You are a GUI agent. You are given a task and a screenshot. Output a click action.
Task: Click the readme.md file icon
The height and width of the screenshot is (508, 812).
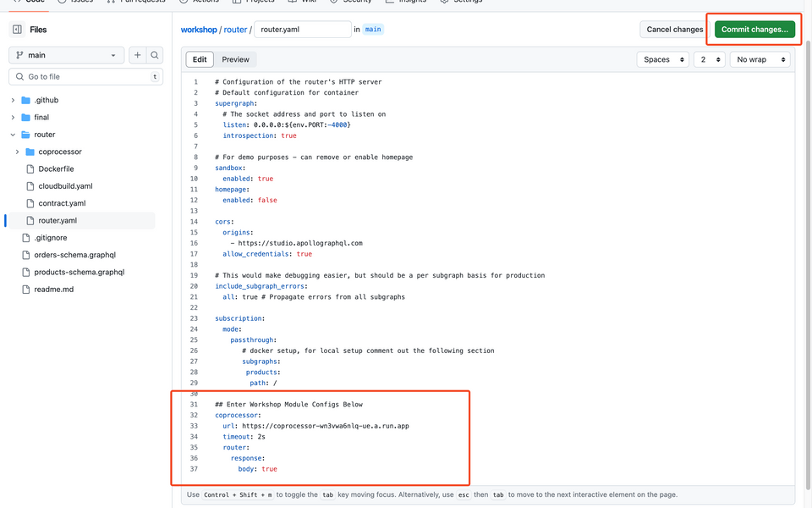(26, 290)
